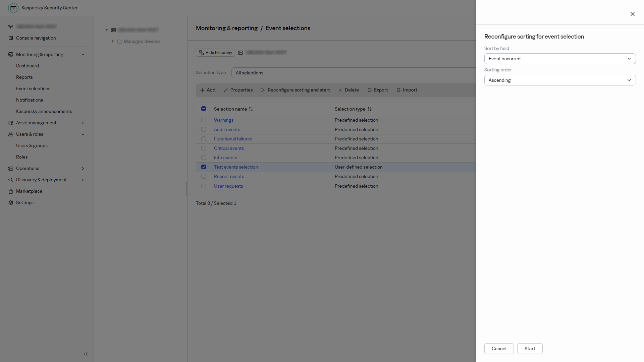Viewport: 644px width, 362px height.
Task: Open Dashboard in sidebar menu
Action: (28, 66)
